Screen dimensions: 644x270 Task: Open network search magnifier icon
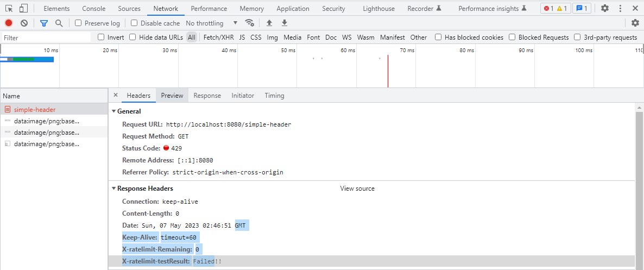pos(59,23)
